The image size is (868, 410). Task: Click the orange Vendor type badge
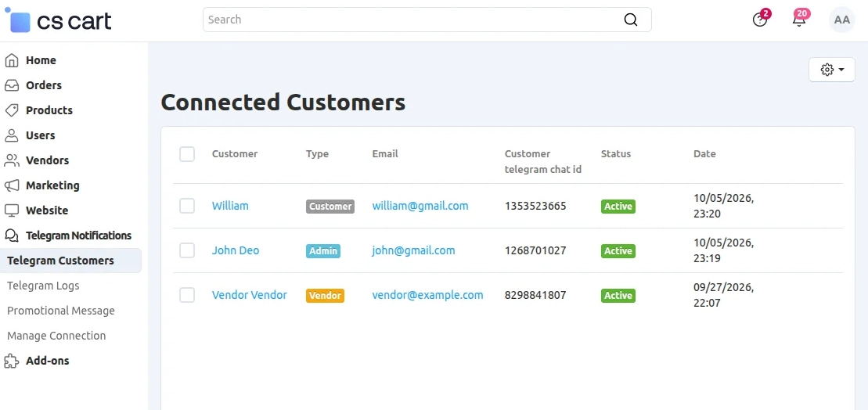click(x=325, y=296)
